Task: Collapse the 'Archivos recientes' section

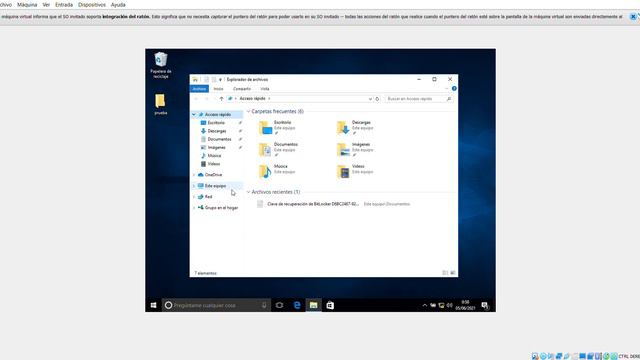Action: coord(248,192)
